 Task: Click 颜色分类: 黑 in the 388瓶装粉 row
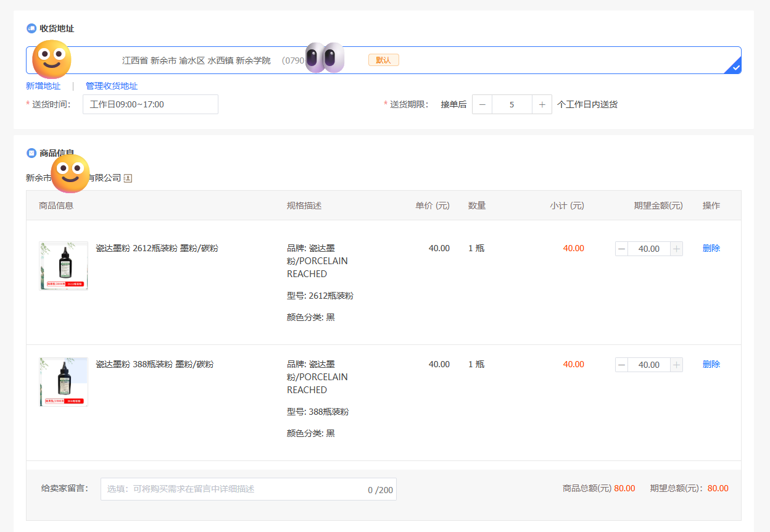311,433
